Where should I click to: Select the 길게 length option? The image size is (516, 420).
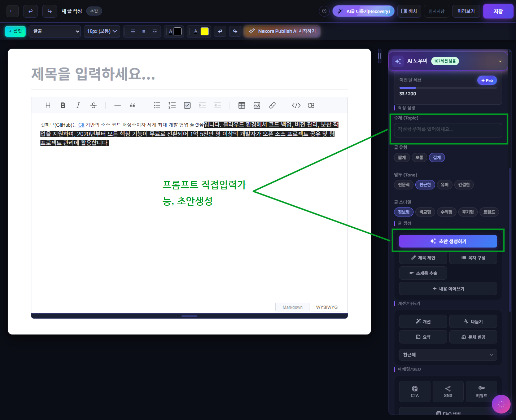437,158
